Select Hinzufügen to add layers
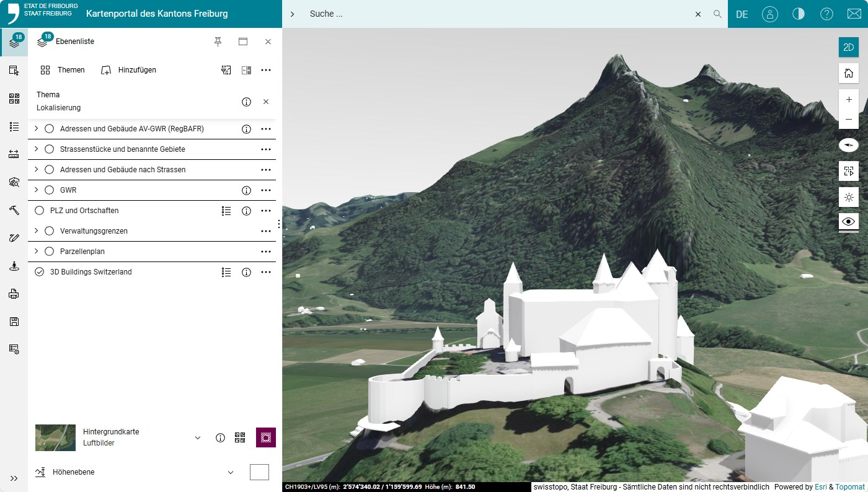The height and width of the screenshot is (492, 868). pyautogui.click(x=128, y=70)
